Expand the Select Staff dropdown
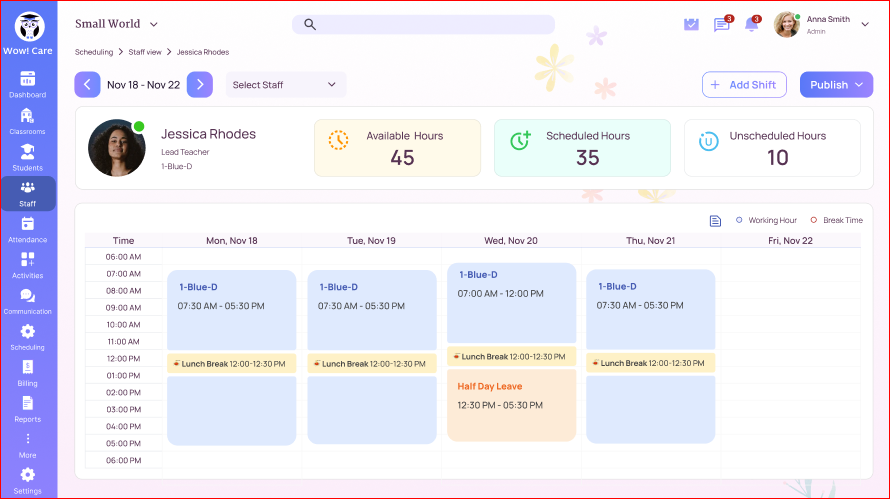 click(285, 85)
